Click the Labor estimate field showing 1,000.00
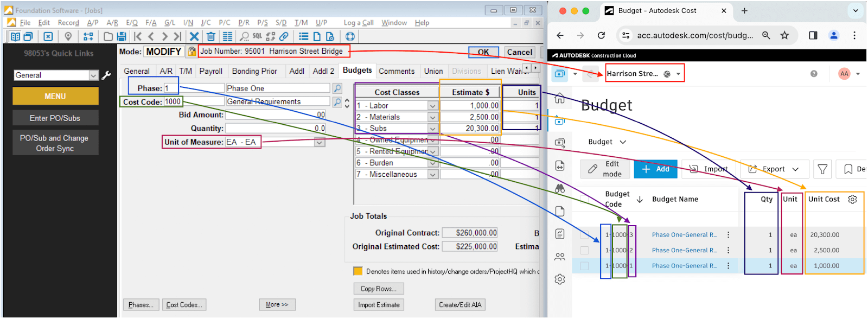The image size is (868, 319). point(470,106)
